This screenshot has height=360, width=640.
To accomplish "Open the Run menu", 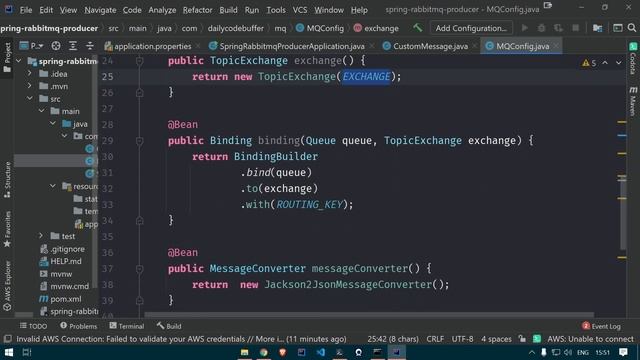I will tap(251, 10).
